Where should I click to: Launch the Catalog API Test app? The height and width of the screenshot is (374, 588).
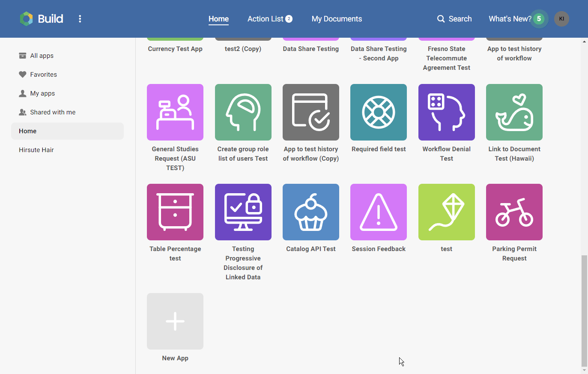tap(310, 212)
